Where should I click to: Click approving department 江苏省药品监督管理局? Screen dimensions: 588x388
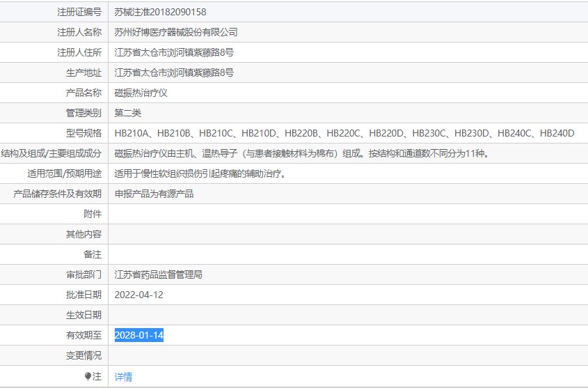point(158,274)
